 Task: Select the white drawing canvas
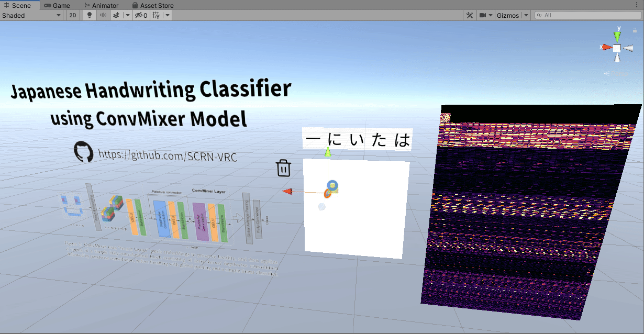[x=357, y=209]
